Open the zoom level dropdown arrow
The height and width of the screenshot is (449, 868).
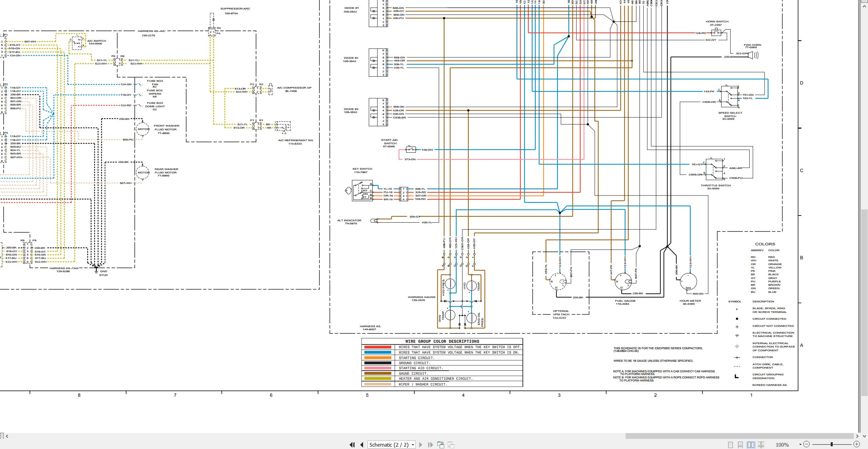click(800, 445)
